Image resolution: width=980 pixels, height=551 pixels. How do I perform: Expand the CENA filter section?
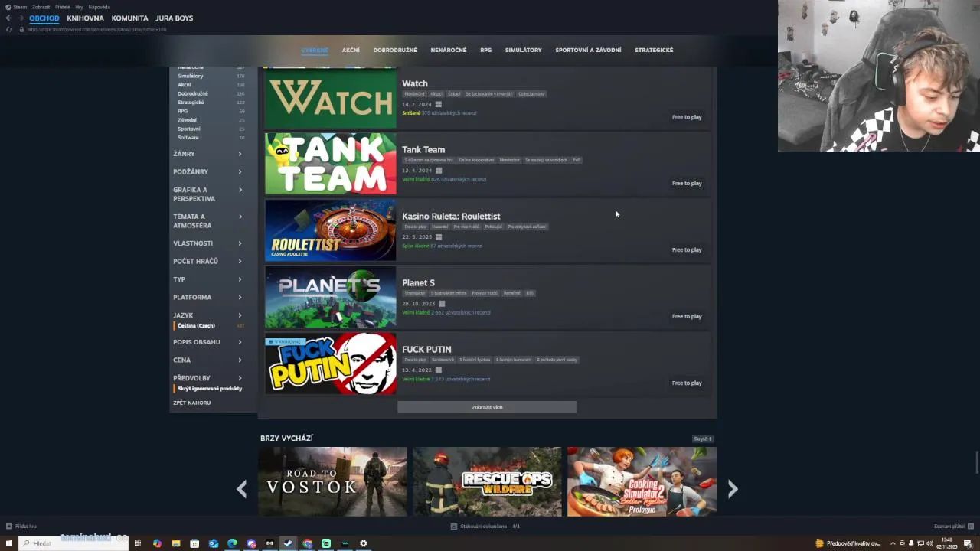(207, 360)
